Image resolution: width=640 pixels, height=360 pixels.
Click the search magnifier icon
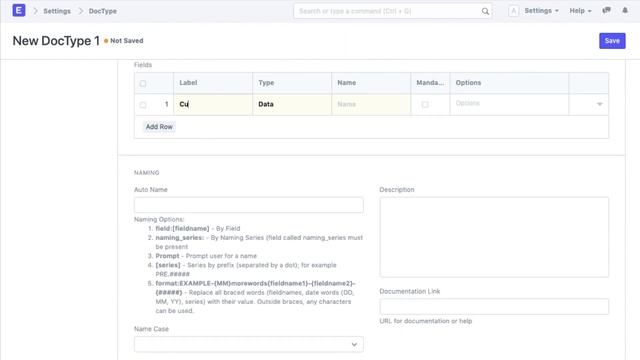(485, 11)
